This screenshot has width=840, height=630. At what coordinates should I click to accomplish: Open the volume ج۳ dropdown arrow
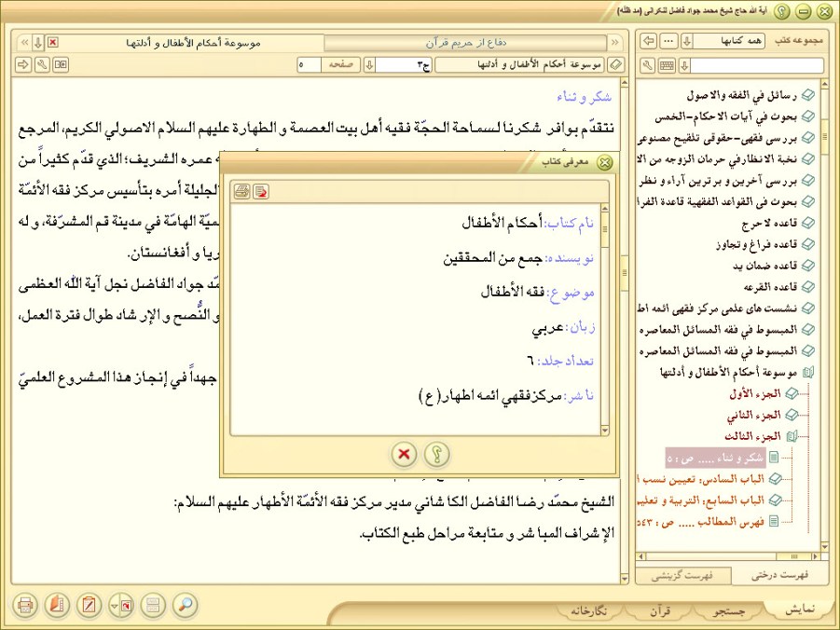click(369, 65)
